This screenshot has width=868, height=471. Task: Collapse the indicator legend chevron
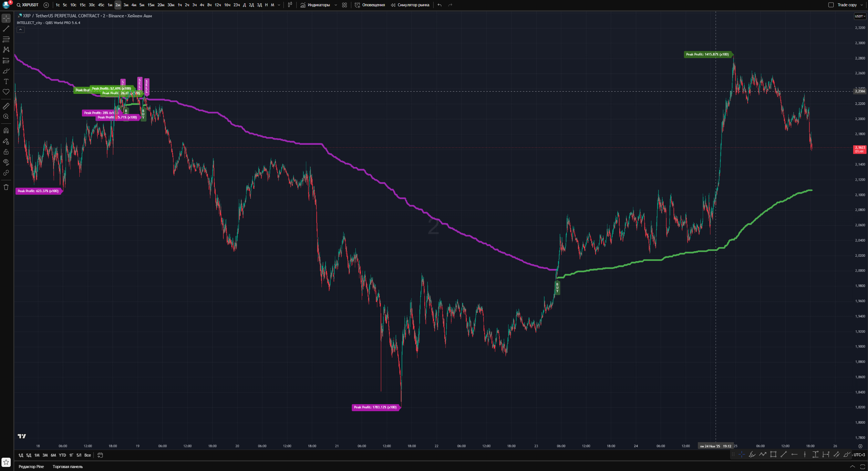pos(21,30)
